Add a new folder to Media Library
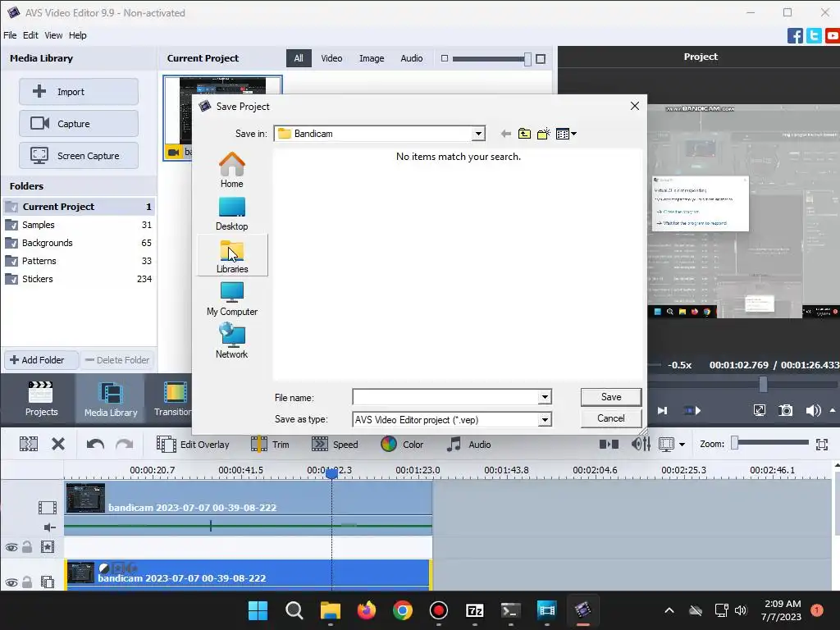The image size is (840, 630). coord(41,360)
